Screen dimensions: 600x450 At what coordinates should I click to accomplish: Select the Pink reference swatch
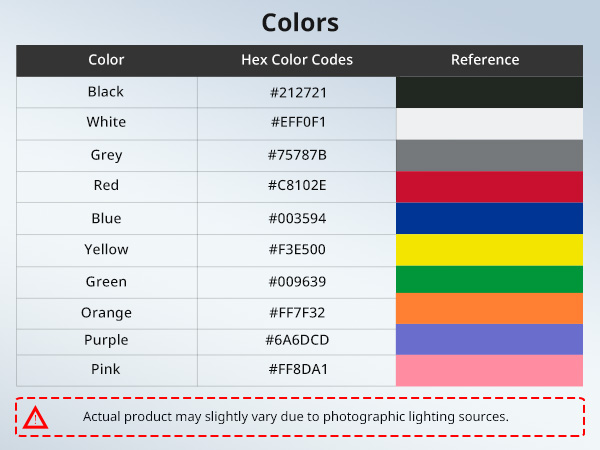(x=489, y=370)
